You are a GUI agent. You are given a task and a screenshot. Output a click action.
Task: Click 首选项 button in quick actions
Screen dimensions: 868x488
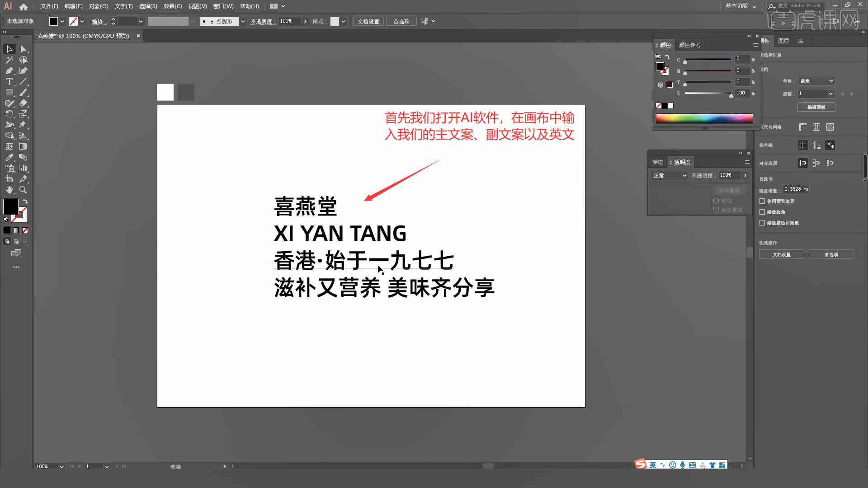tap(831, 254)
